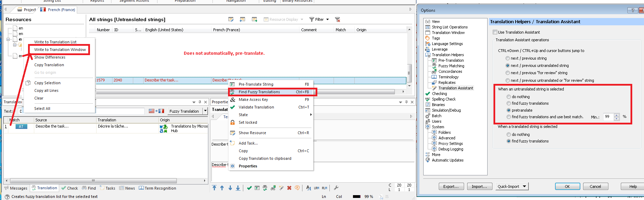644x200 pixels.
Task: Click the LRM marker icon
Action: coord(317,188)
